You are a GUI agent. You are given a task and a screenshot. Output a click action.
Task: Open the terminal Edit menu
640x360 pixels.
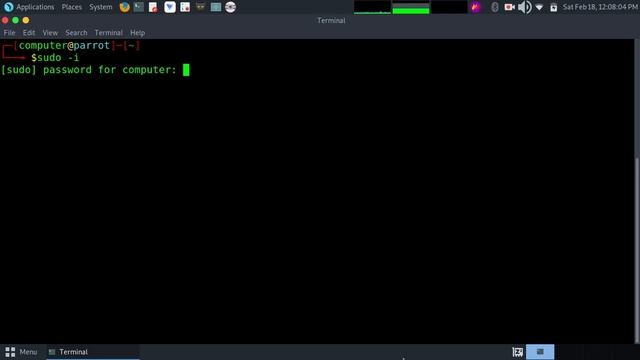click(x=29, y=33)
